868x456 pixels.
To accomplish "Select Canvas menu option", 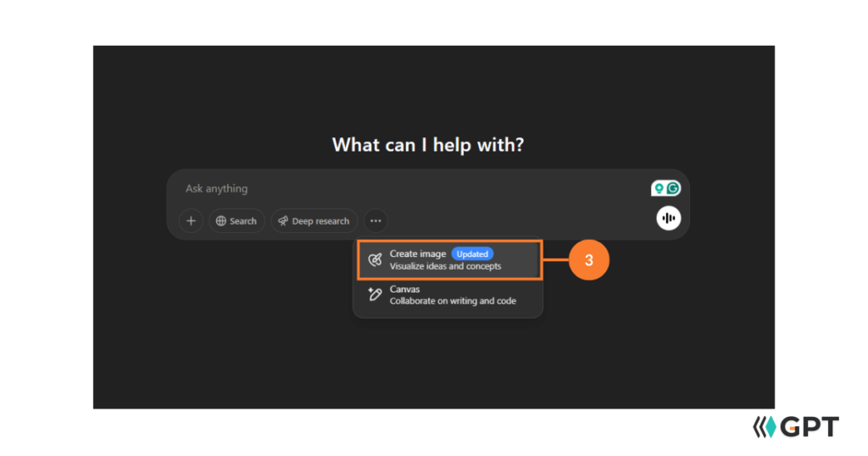I will click(449, 295).
